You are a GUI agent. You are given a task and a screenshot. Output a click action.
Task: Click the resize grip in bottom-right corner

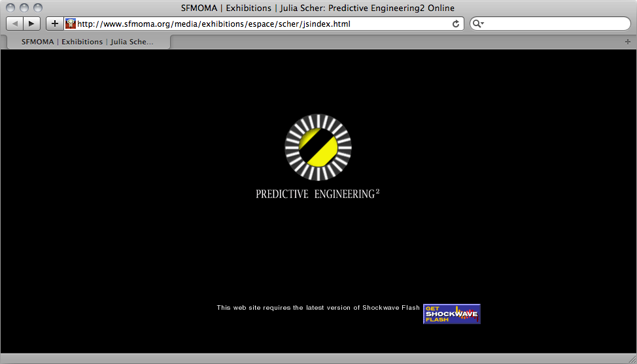[632, 359]
